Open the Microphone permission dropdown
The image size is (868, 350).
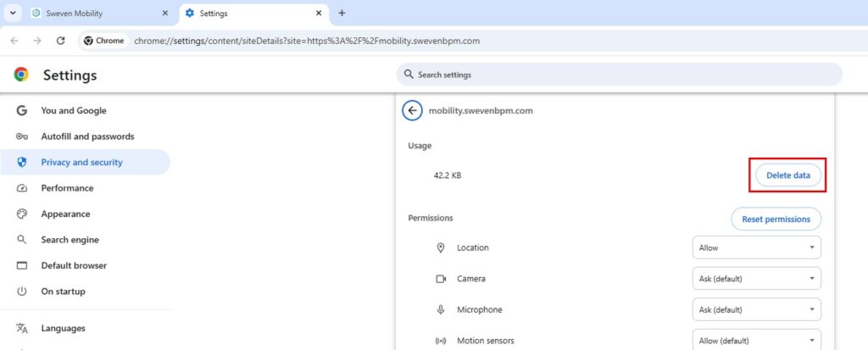point(757,309)
